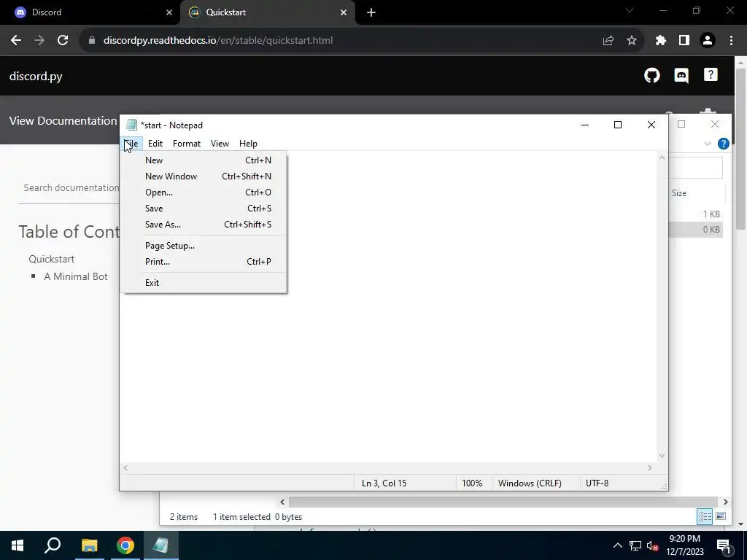Viewport: 747px width, 560px height.
Task: Open the Chrome profile avatar
Action: [708, 41]
